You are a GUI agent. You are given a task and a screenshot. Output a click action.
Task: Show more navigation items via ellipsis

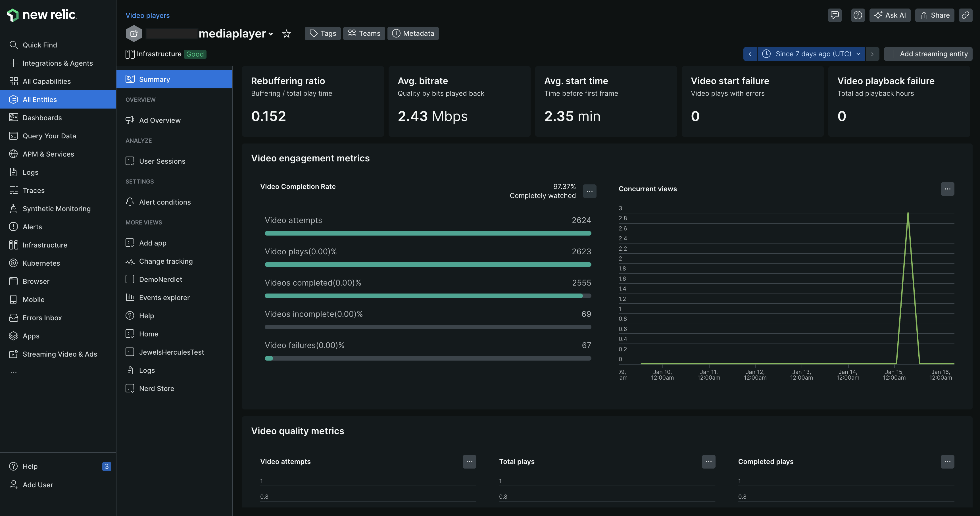coord(14,372)
